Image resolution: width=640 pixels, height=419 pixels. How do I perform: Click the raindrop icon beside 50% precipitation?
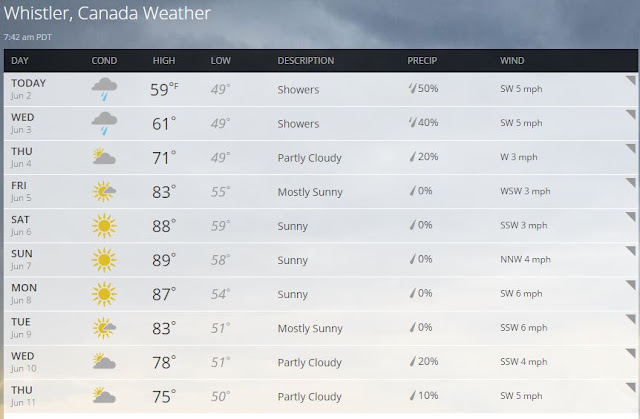pos(413,88)
